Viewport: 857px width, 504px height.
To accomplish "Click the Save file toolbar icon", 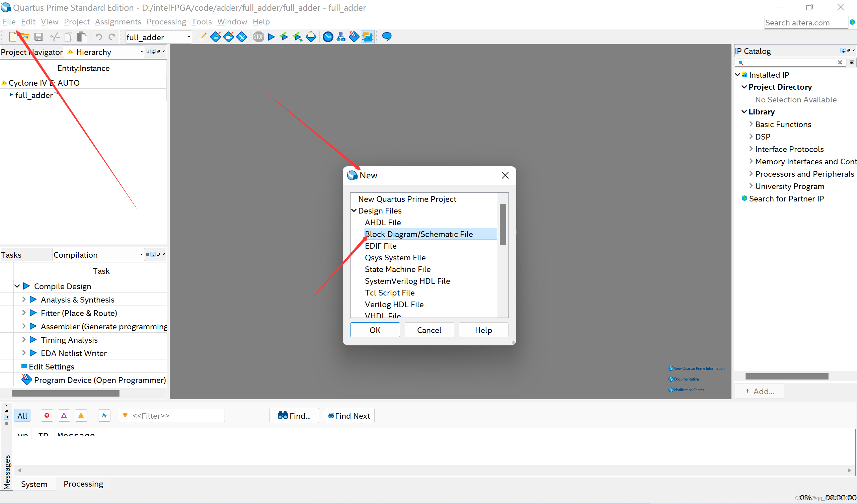I will pyautogui.click(x=38, y=37).
